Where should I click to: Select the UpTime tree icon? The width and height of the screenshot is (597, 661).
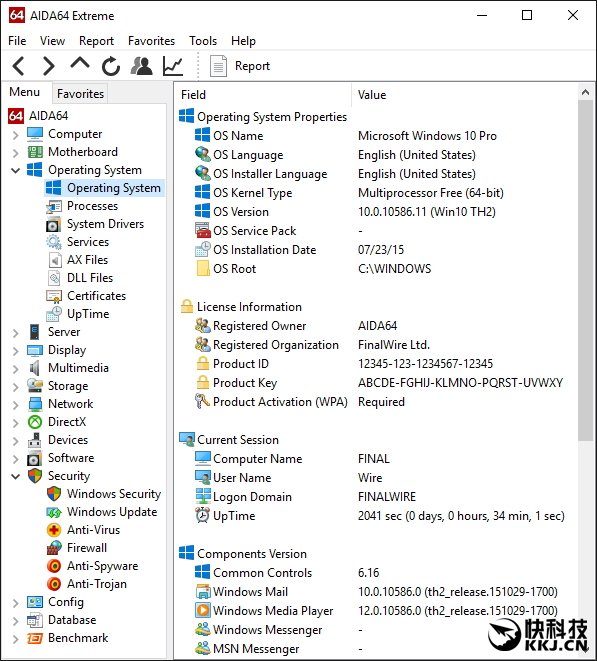coord(54,314)
